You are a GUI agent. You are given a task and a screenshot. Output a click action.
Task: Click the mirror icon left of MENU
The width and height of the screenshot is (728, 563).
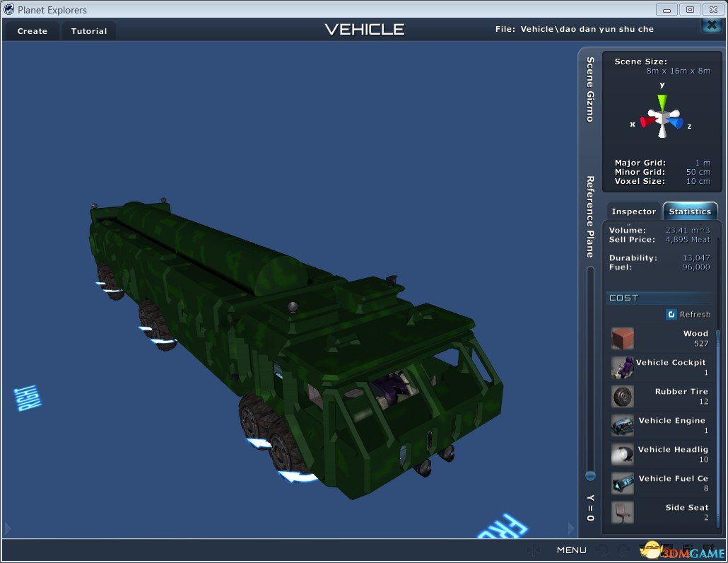click(x=534, y=550)
